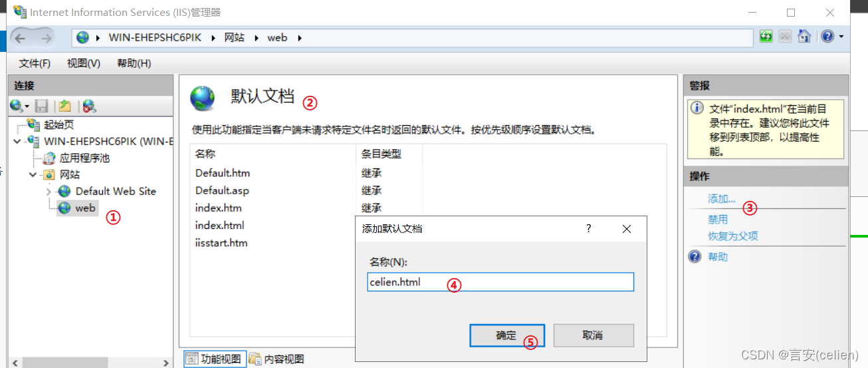
Task: Switch to 功能视图 tab
Action: click(214, 359)
